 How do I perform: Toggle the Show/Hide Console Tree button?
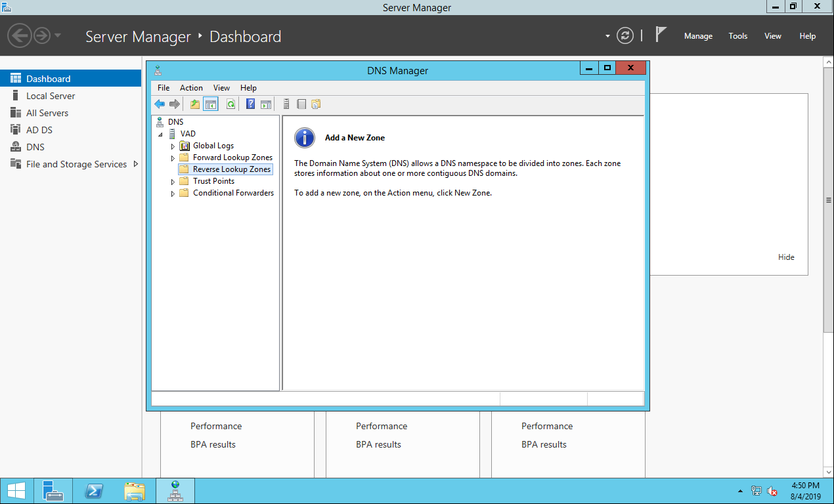point(211,104)
